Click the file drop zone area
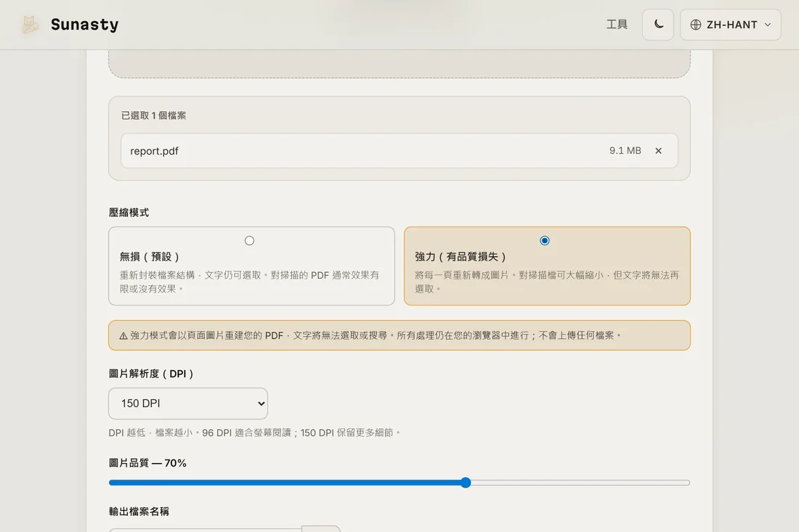The image size is (799, 532). point(399,64)
